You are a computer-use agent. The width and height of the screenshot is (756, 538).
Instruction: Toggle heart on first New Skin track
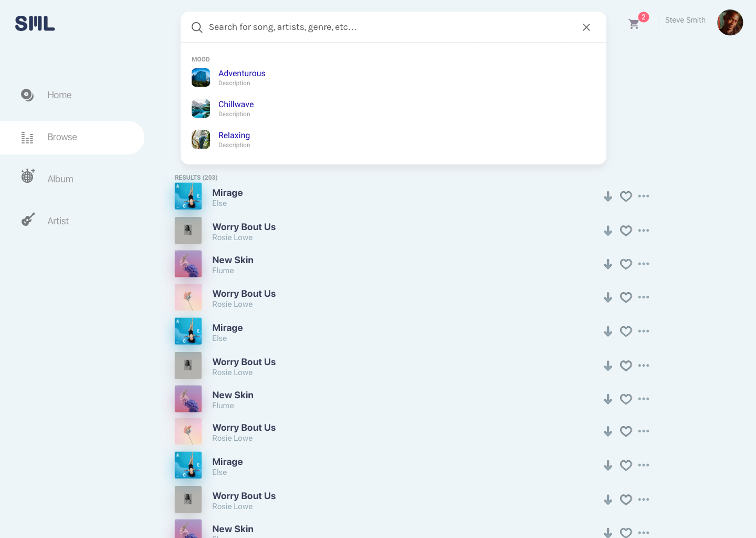pyautogui.click(x=626, y=264)
